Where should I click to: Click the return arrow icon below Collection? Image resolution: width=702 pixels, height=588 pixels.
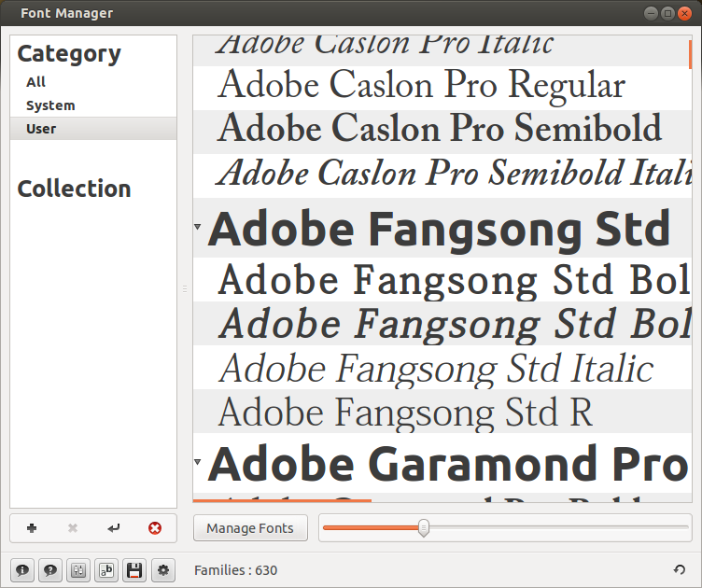tap(114, 528)
